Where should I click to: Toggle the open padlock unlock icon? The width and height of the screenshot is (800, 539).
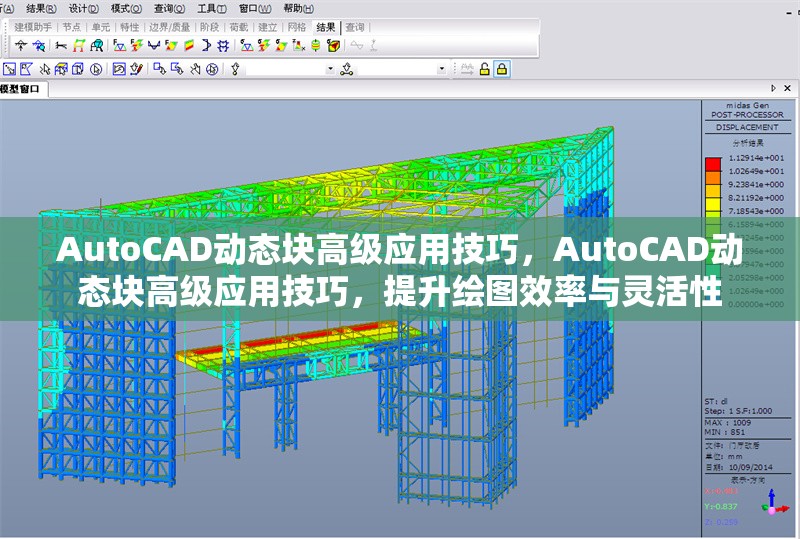485,69
